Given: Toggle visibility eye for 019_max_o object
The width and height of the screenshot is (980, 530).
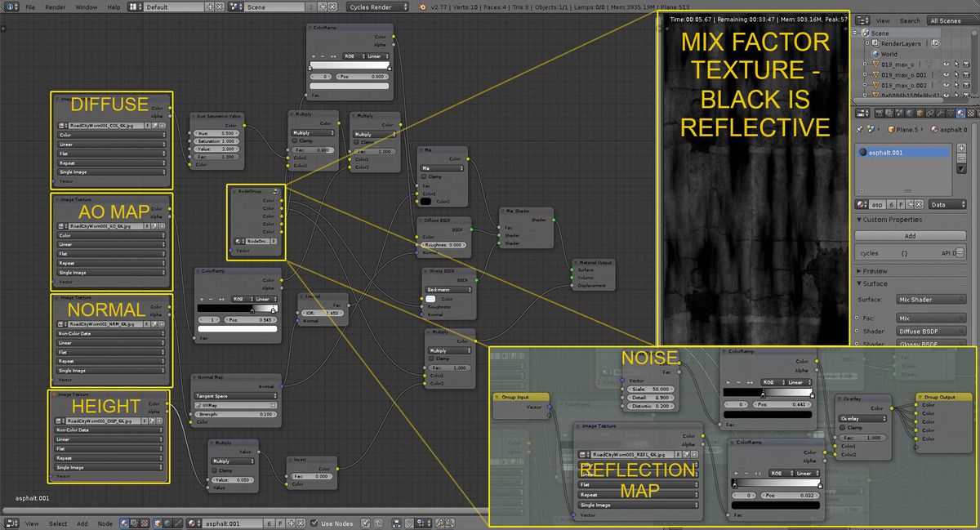Looking at the screenshot, I should click(947, 64).
